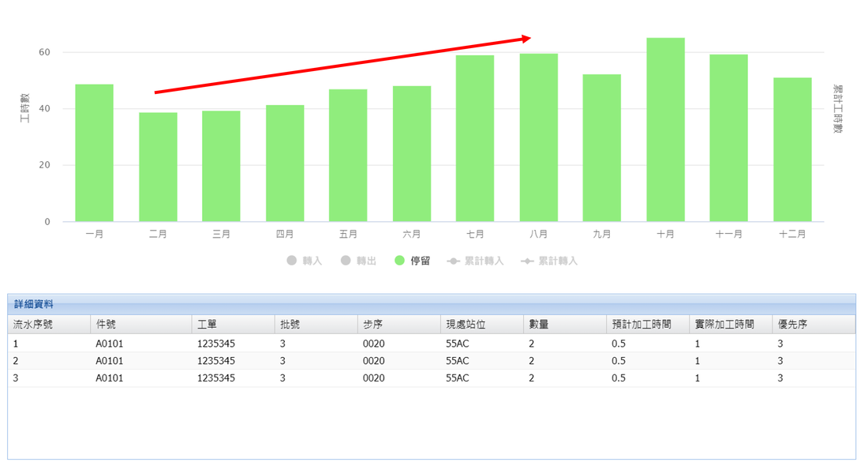This screenshot has width=868, height=466.
Task: Hide the green 停留 series via legend
Action: coord(412,261)
